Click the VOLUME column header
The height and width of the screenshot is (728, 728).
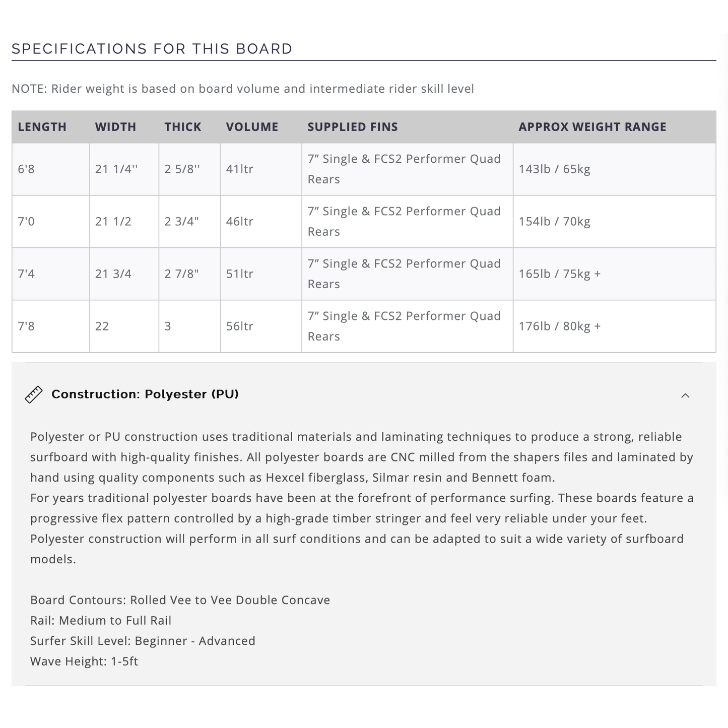(252, 127)
